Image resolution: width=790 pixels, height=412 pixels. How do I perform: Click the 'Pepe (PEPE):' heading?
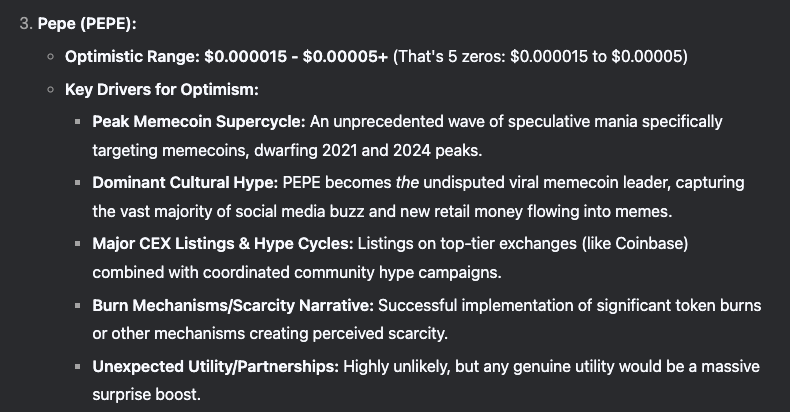87,24
